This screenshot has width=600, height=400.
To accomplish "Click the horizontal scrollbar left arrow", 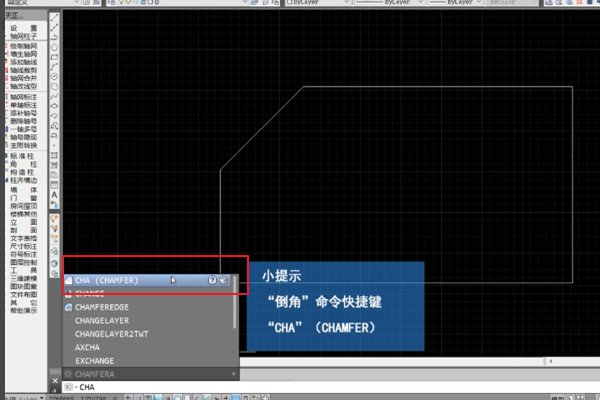I will click(x=550, y=361).
